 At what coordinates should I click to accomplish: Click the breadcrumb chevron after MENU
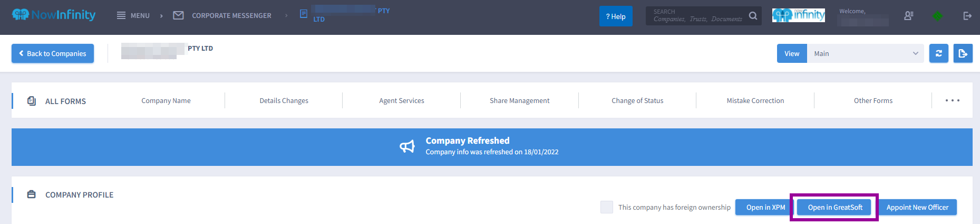tap(161, 16)
